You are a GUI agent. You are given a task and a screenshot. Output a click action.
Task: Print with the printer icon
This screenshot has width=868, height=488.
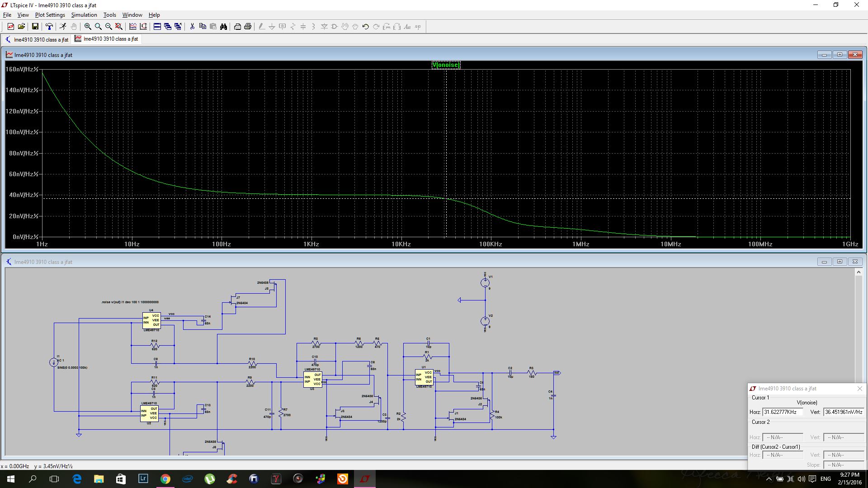pos(248,27)
